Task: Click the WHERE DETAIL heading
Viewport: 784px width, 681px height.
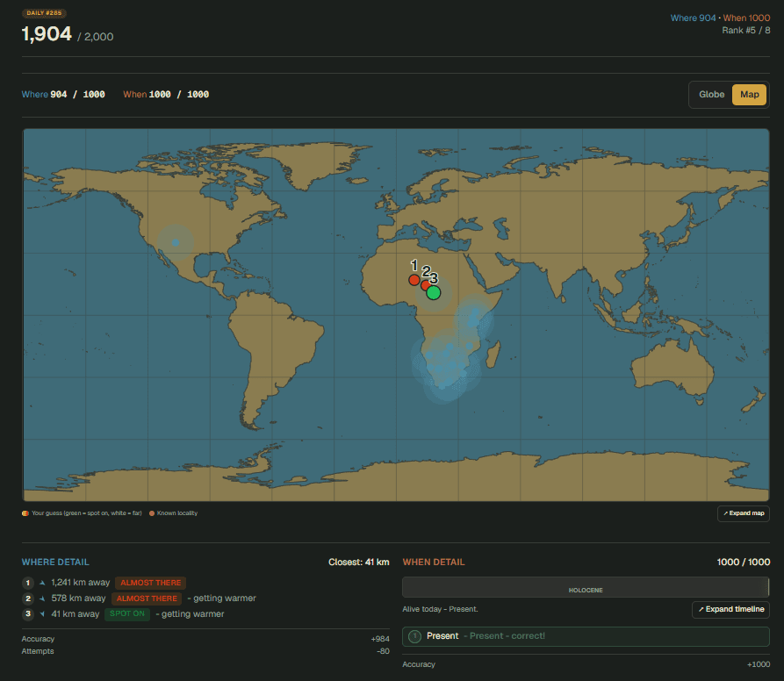Action: (x=55, y=562)
